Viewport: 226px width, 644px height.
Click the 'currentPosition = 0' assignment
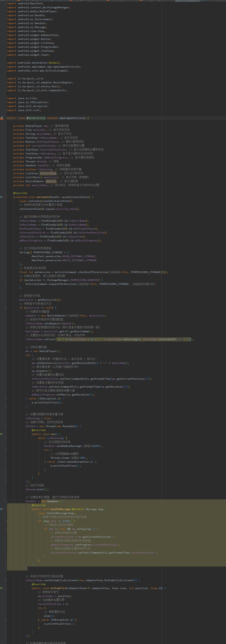click(53, 604)
